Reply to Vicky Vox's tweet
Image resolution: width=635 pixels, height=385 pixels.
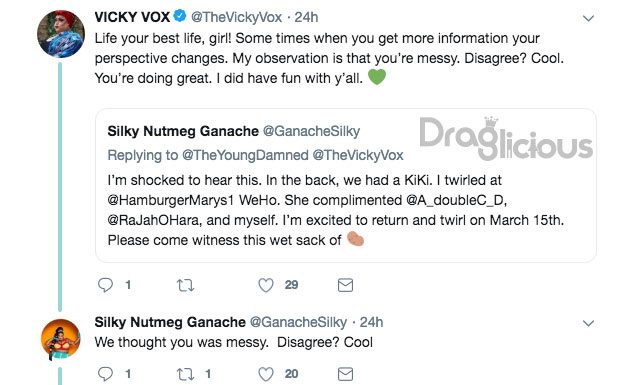point(105,285)
